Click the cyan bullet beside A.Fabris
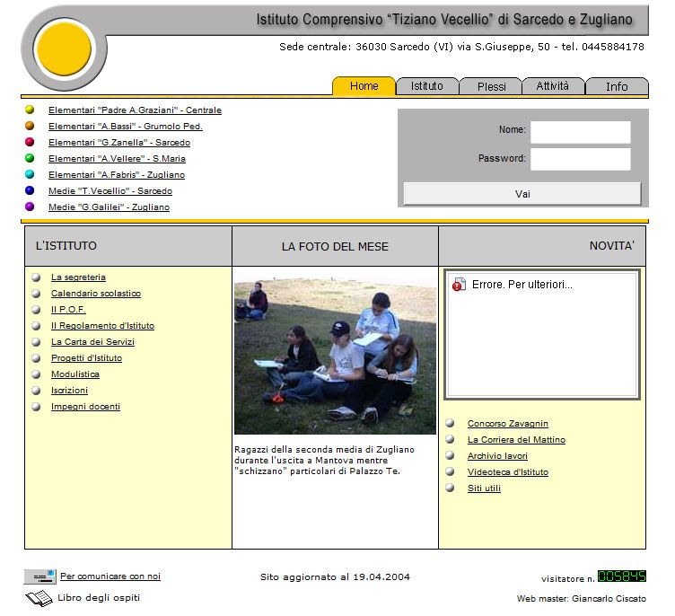675x616 pixels. [30, 174]
